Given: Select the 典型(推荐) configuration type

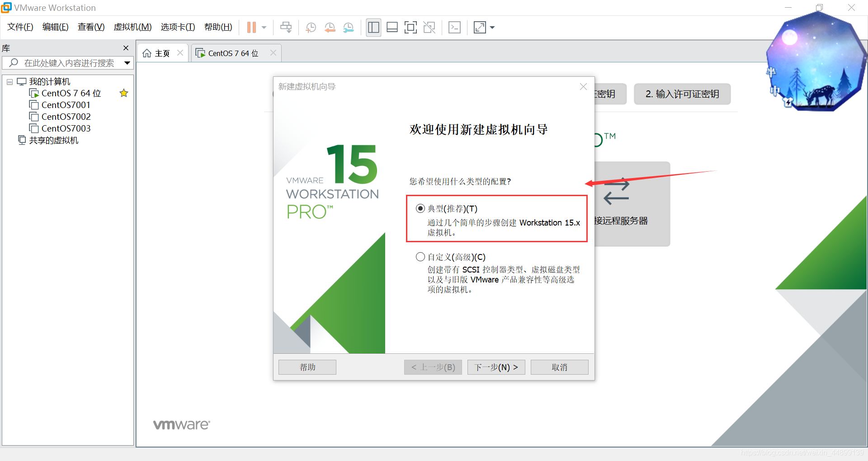Looking at the screenshot, I should [x=420, y=208].
